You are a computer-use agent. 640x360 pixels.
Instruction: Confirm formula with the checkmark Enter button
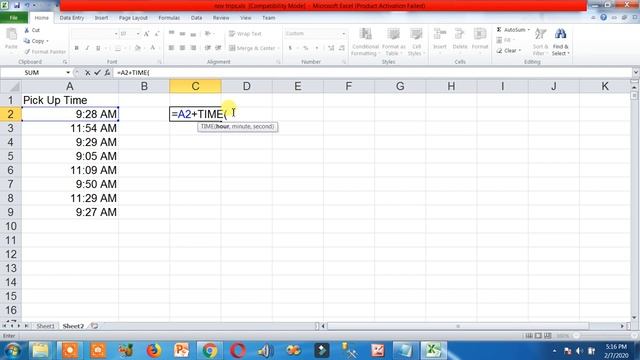(x=97, y=73)
